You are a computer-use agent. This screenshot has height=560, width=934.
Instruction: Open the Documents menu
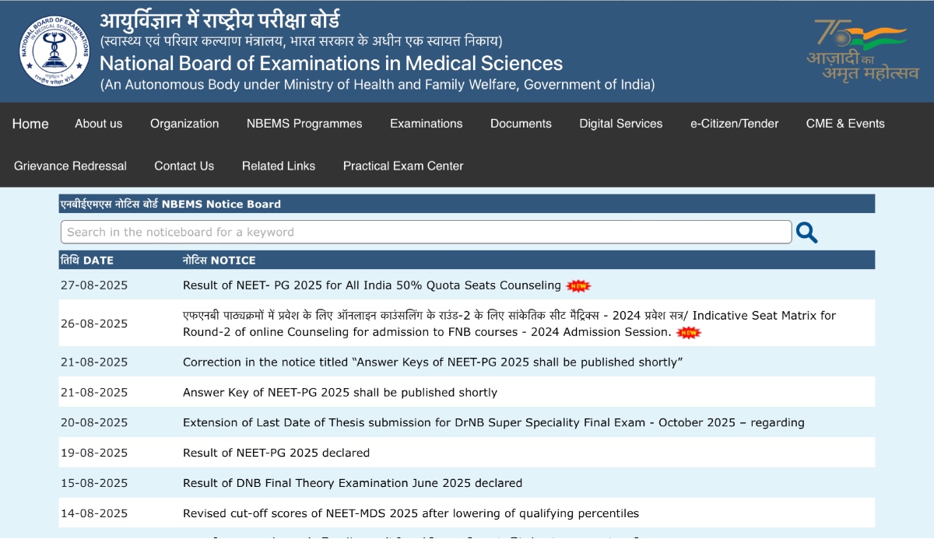521,124
